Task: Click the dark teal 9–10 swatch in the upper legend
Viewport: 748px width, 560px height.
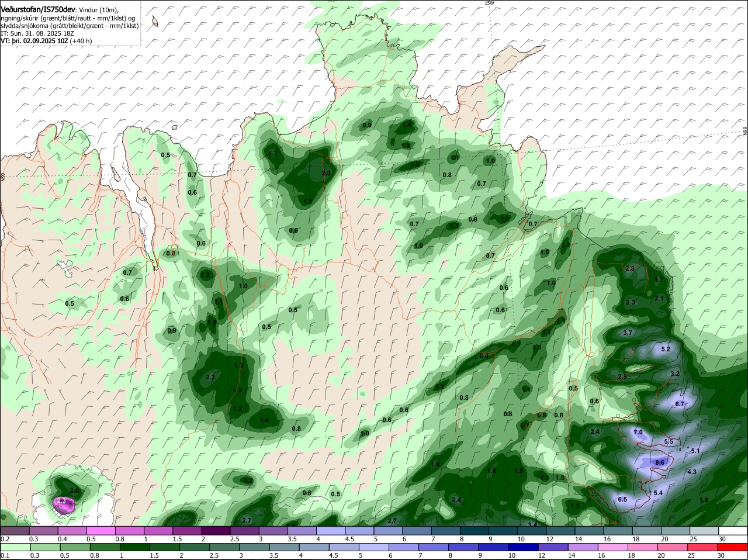Action: (503, 531)
